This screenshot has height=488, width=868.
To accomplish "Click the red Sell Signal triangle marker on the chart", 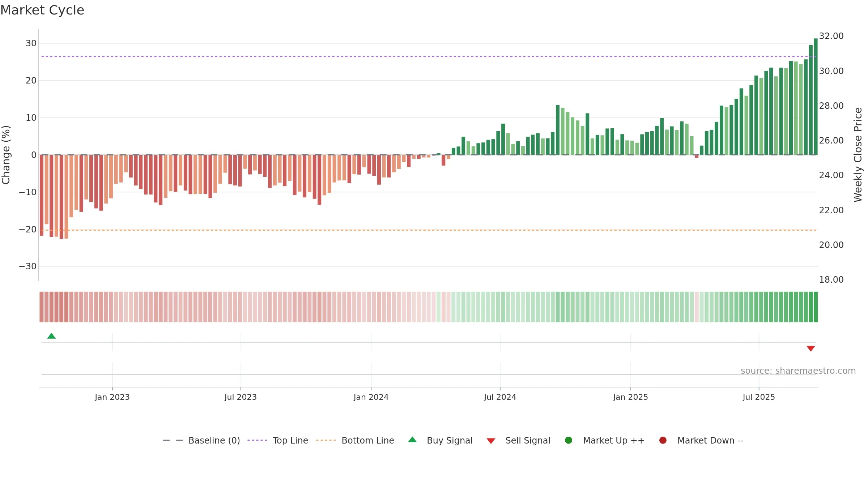I will coord(810,348).
